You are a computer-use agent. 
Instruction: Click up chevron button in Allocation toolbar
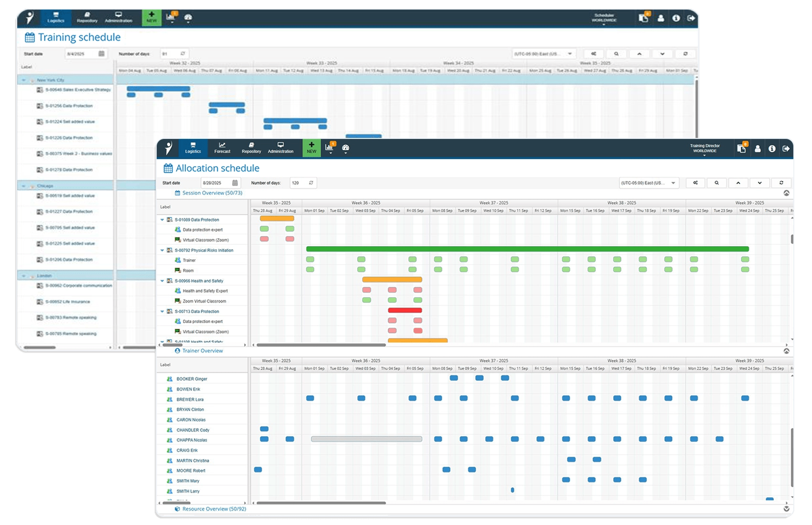[738, 183]
